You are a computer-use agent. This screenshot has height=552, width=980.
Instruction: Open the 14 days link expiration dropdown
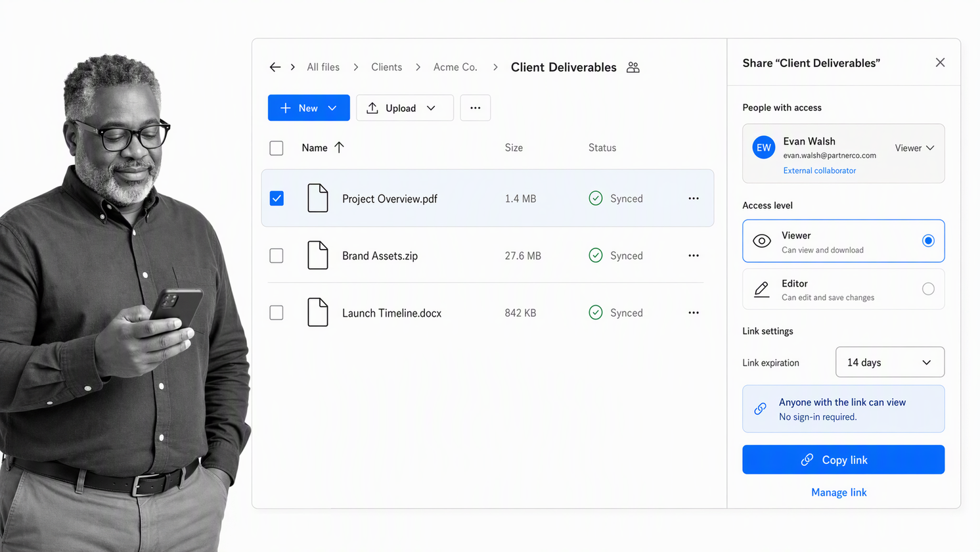[890, 362]
